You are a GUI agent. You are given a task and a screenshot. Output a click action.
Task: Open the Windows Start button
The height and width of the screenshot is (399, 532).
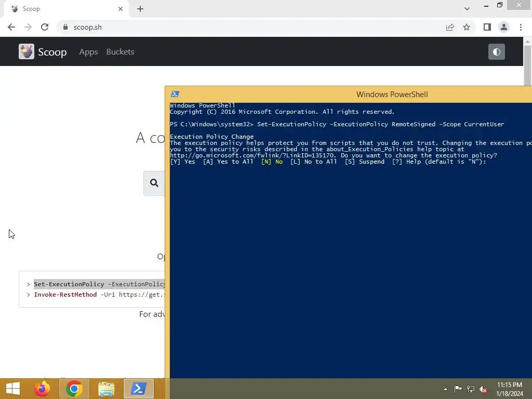click(13, 389)
